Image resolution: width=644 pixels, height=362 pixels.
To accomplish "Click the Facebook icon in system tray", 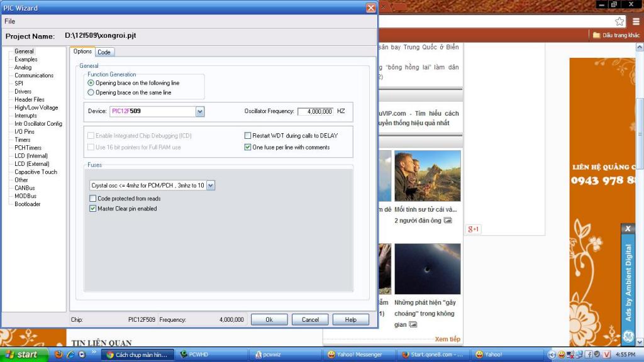I will tap(588, 354).
